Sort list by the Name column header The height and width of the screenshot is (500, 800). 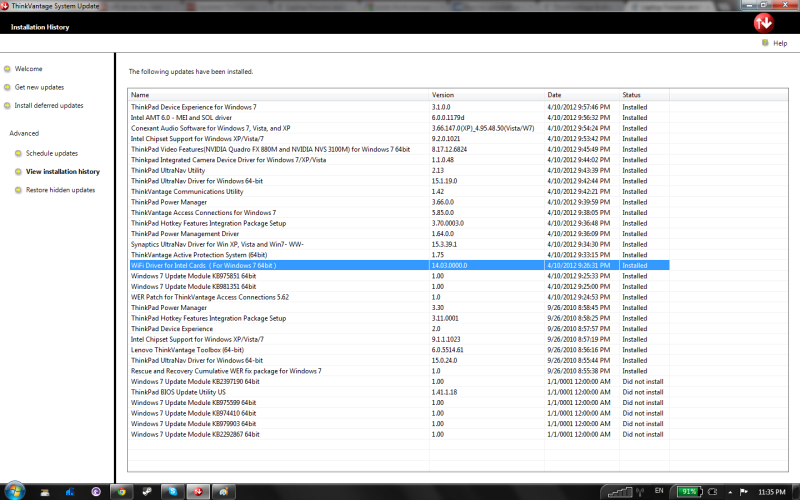tap(279, 95)
